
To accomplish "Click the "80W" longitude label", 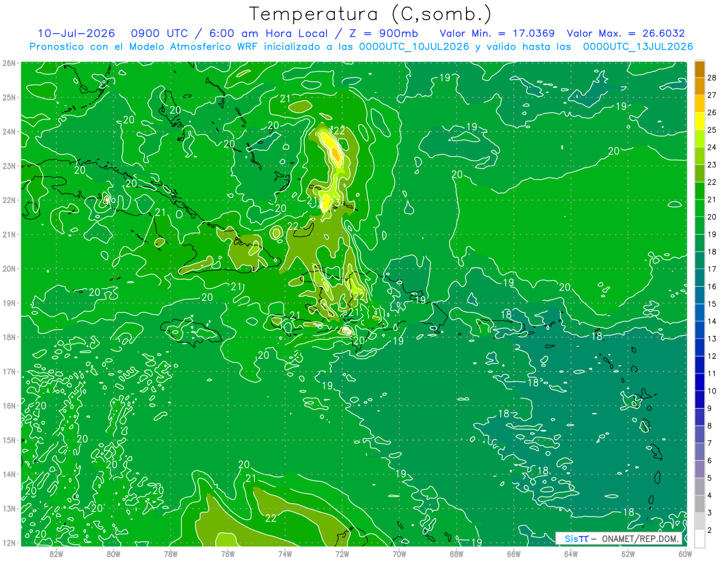I will (x=113, y=554).
